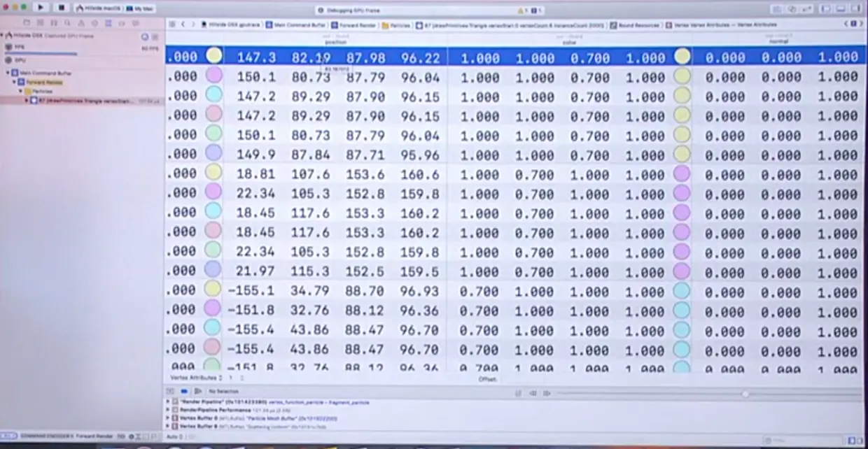This screenshot has width=868, height=449.
Task: Open the Debug navigator in the sidebar
Action: coord(108,23)
